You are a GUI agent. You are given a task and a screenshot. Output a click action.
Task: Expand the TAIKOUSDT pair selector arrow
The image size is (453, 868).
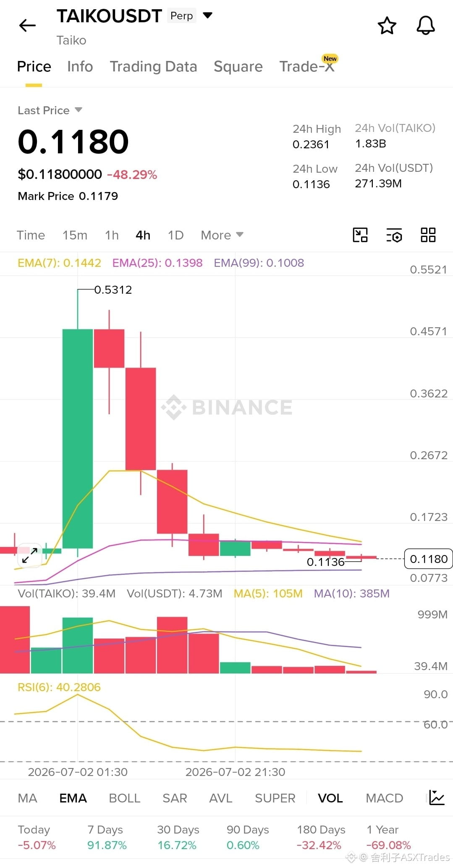207,16
